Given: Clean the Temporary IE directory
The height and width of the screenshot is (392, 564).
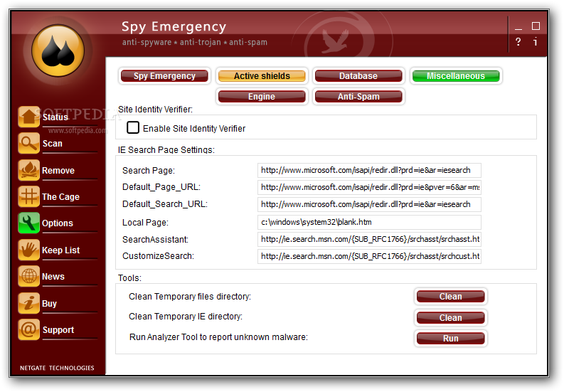Looking at the screenshot, I should point(450,317).
